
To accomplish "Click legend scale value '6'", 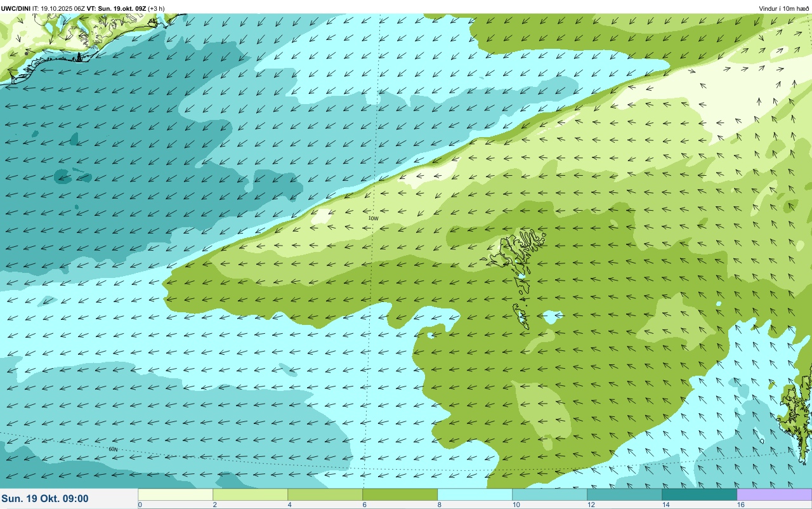I will [x=364, y=505].
